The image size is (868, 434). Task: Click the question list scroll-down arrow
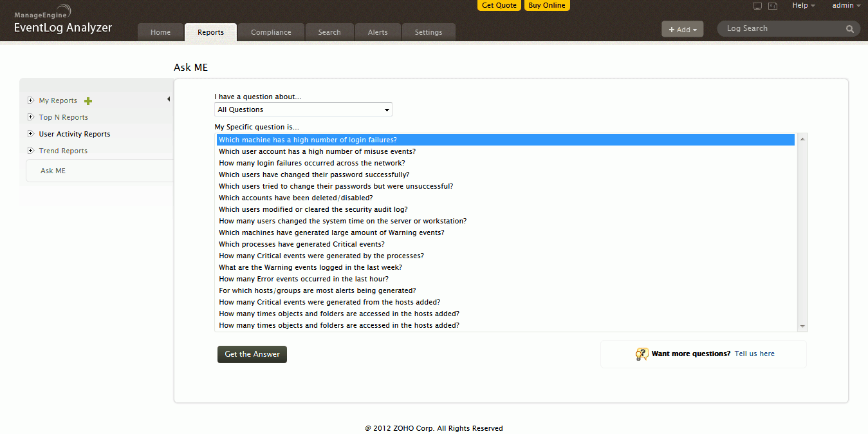802,326
